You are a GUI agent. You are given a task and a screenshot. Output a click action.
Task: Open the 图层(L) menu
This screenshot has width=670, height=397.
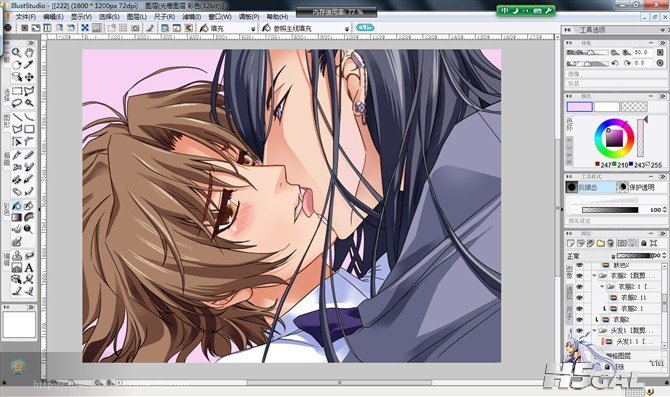coord(137,17)
